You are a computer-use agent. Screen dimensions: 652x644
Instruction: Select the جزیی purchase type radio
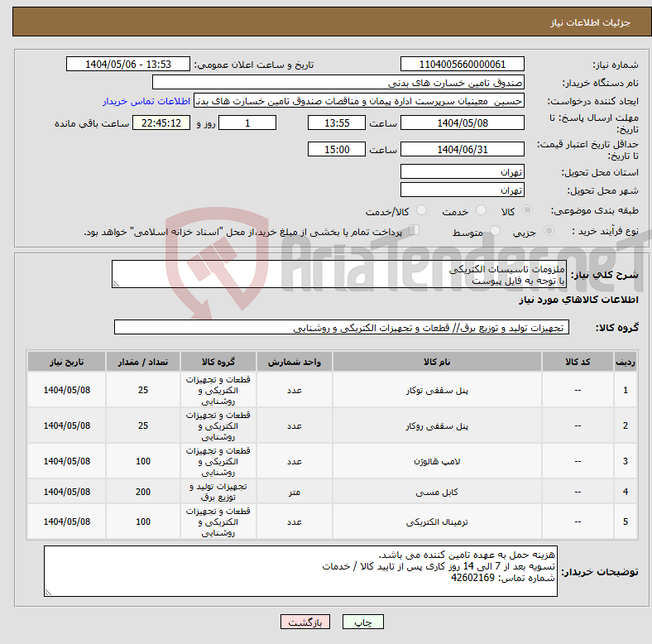pos(549,231)
